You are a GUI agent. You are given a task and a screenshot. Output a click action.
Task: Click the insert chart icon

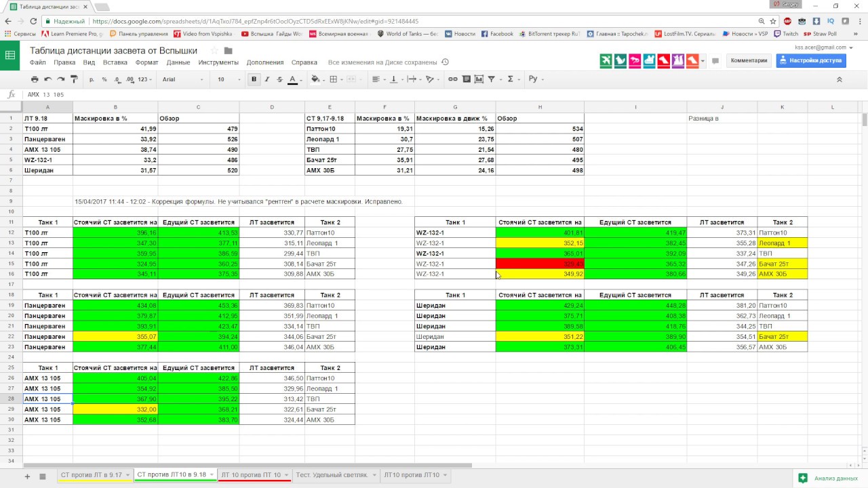coord(479,79)
